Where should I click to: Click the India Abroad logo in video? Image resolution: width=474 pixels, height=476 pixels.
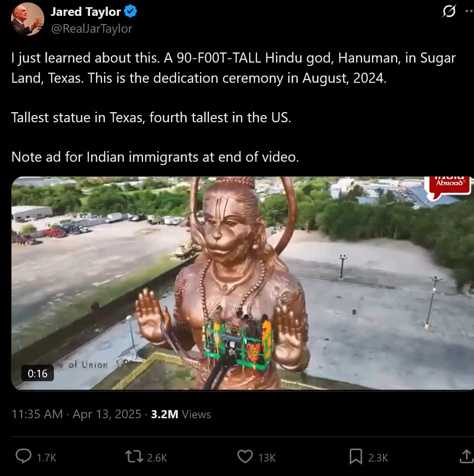pos(448,186)
